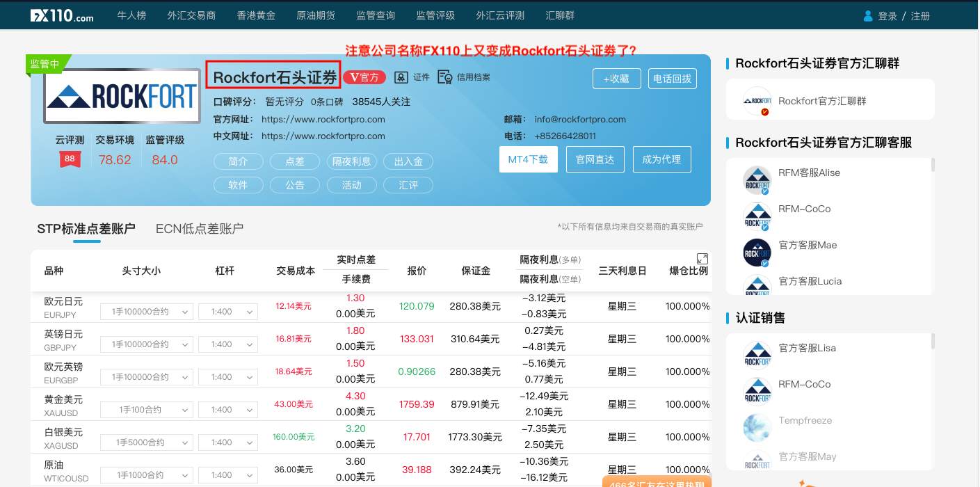Click the MT4下载 button

[528, 159]
